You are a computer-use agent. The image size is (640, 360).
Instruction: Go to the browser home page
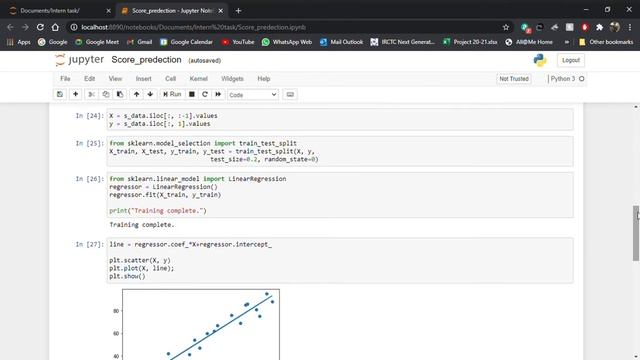click(55, 27)
